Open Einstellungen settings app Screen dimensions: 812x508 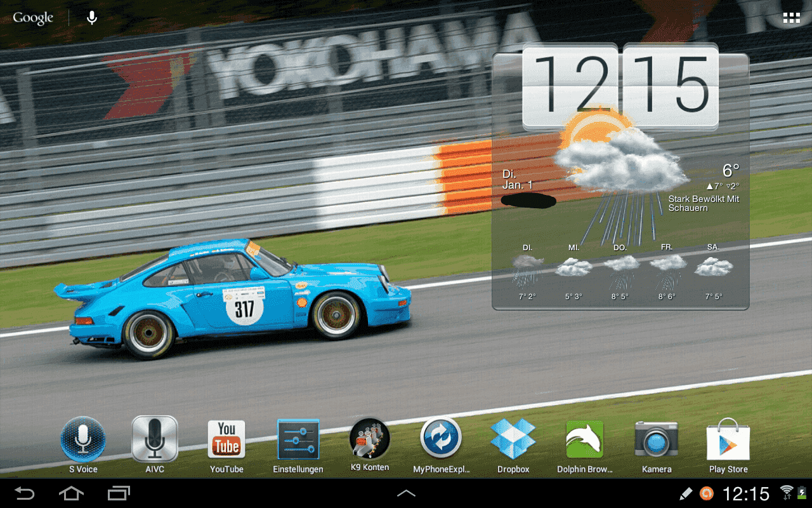click(298, 445)
